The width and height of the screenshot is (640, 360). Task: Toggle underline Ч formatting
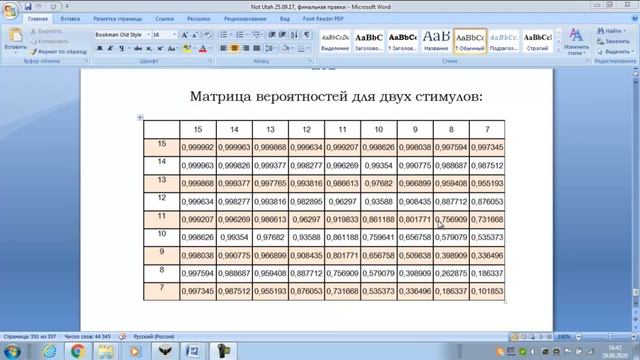point(121,49)
